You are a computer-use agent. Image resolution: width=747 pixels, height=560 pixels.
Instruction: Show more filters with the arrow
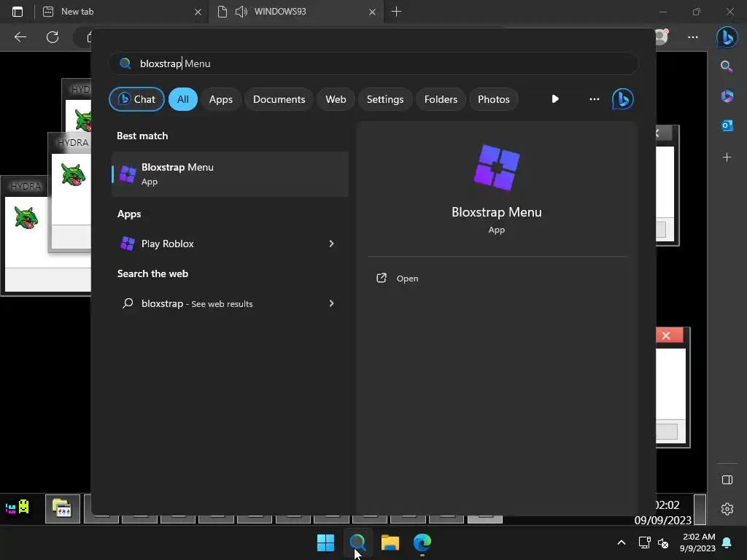click(x=555, y=99)
